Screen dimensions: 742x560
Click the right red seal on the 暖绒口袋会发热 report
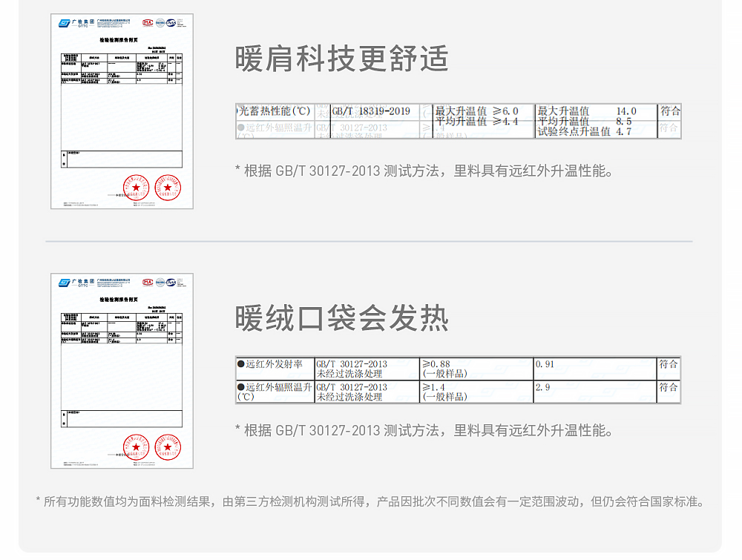tap(168, 447)
